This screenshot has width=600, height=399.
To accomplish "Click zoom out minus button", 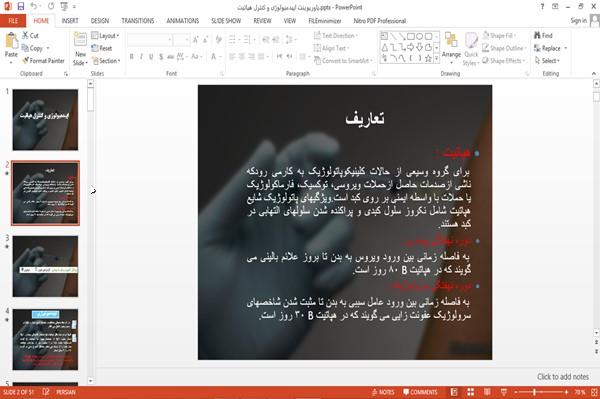I will click(516, 392).
